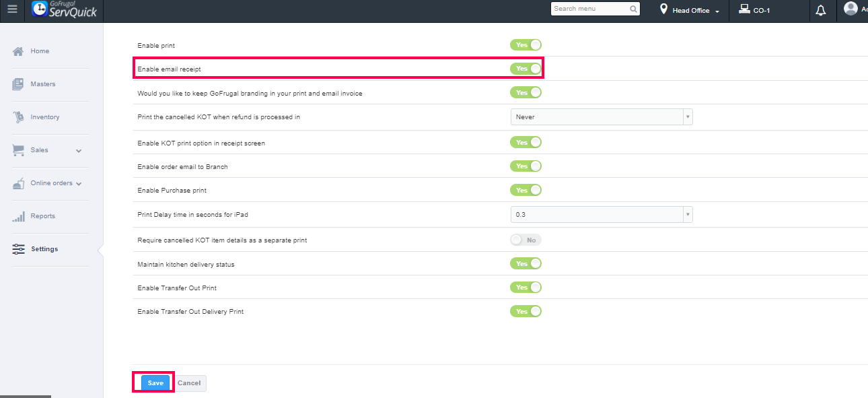Turn off Enable email receipt toggle
This screenshot has width=868, height=398.
(526, 69)
